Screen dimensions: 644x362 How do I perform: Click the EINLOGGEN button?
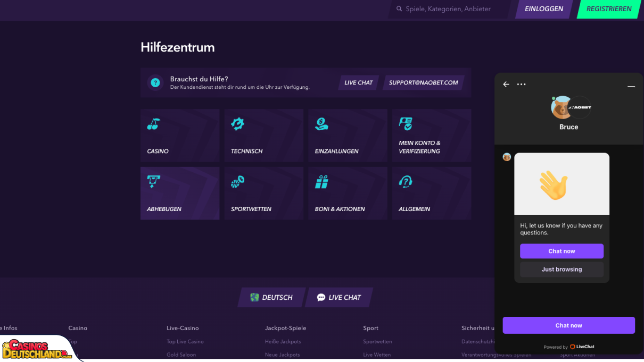pos(544,9)
